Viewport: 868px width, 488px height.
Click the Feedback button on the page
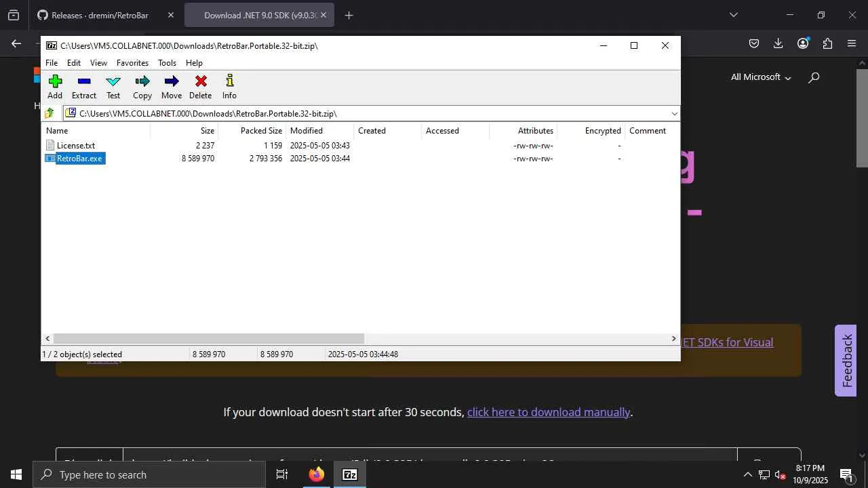[846, 361]
